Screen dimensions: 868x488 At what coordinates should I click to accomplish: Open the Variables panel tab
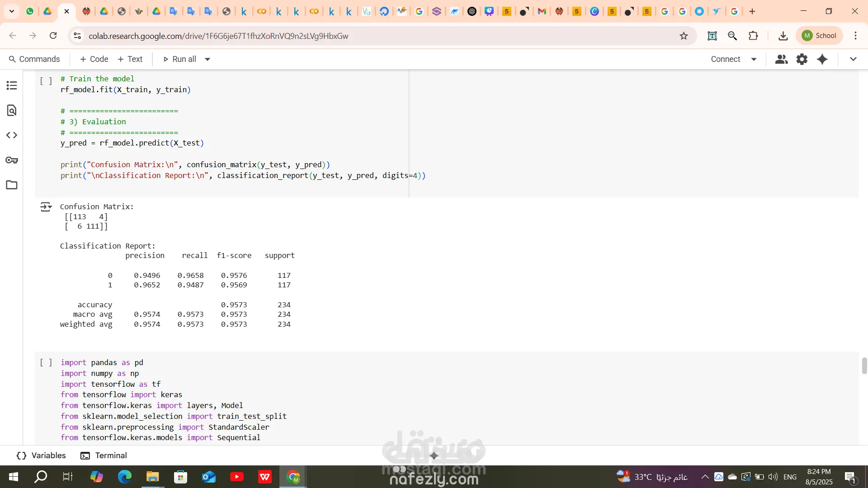[x=42, y=455]
